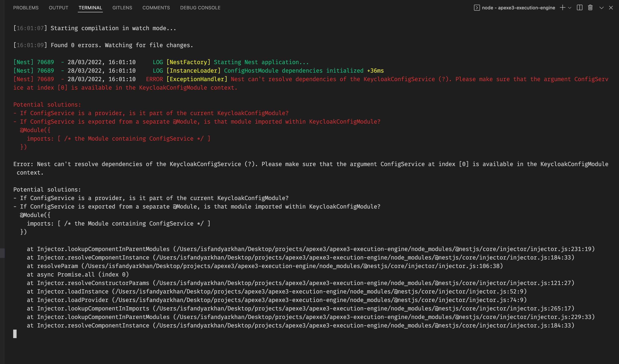Open the GitLens panel tab
The image size is (619, 364).
point(122,8)
